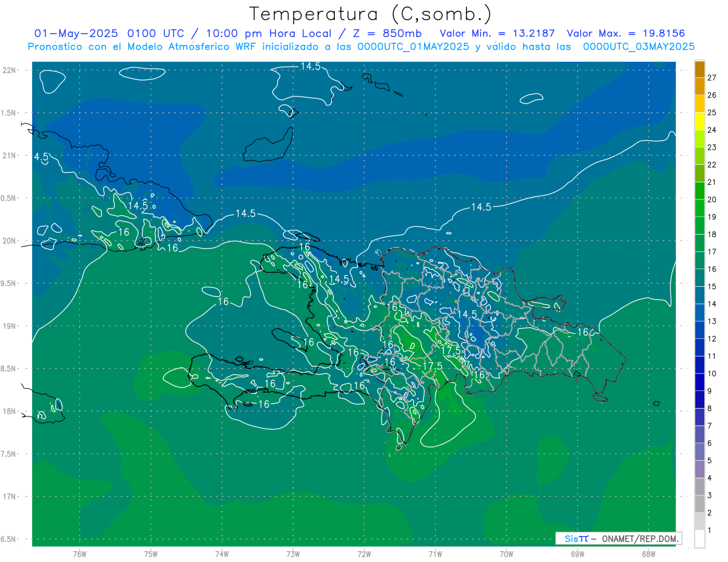Pick bright green colorbar segment between 20 and 21
The image size is (728, 562).
coord(699,190)
